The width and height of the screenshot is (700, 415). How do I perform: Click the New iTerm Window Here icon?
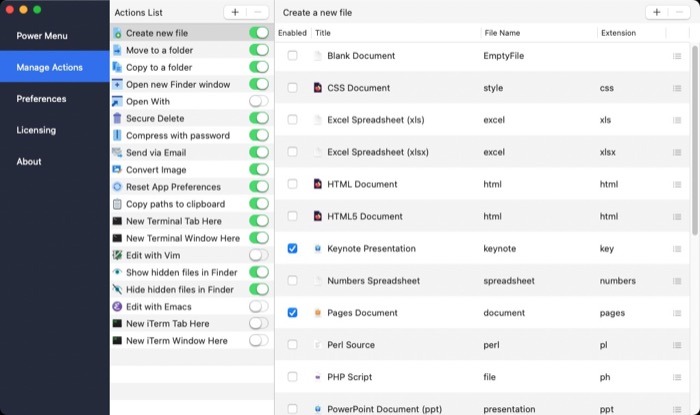[117, 340]
